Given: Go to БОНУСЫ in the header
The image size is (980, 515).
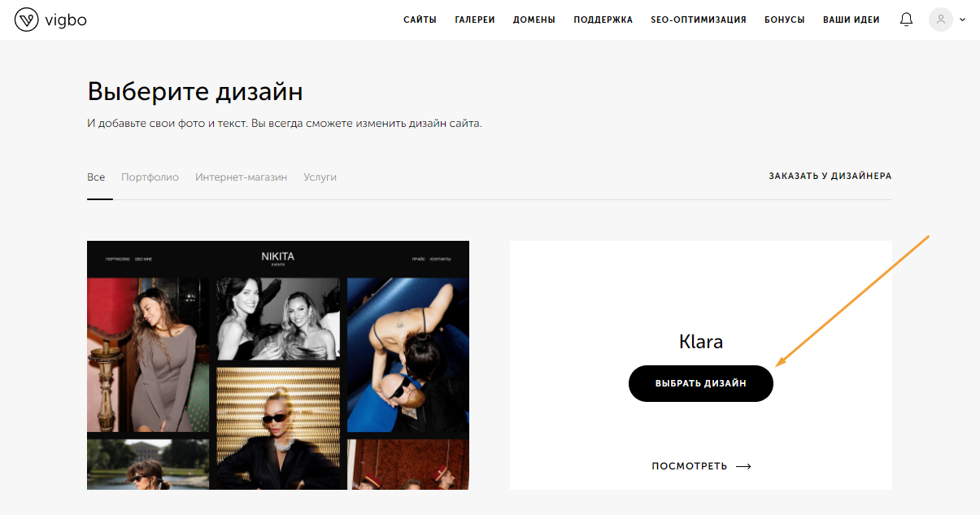Looking at the screenshot, I should click(x=785, y=20).
